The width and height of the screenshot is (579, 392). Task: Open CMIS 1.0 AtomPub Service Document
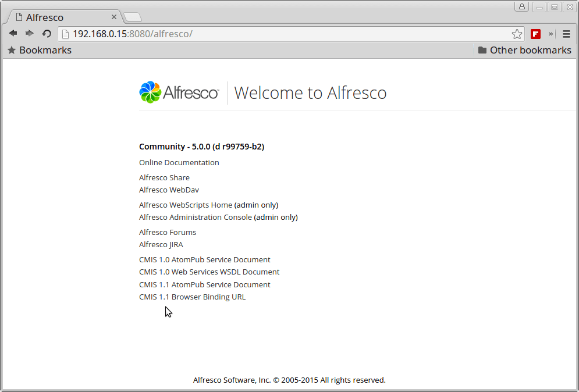tap(205, 259)
